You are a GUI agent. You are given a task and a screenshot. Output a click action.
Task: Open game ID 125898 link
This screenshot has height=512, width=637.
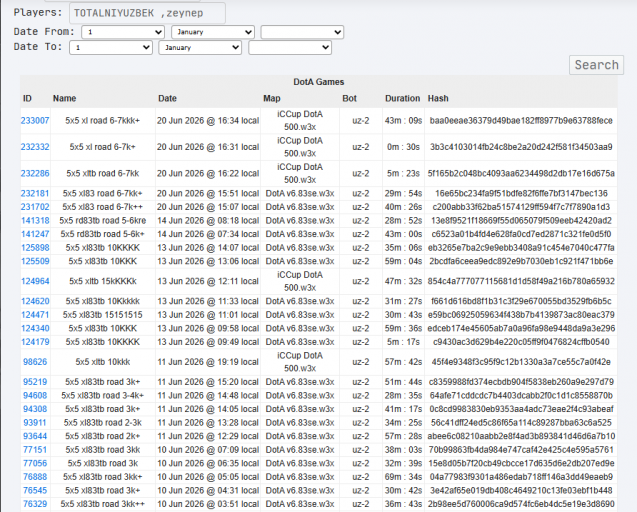35,248
